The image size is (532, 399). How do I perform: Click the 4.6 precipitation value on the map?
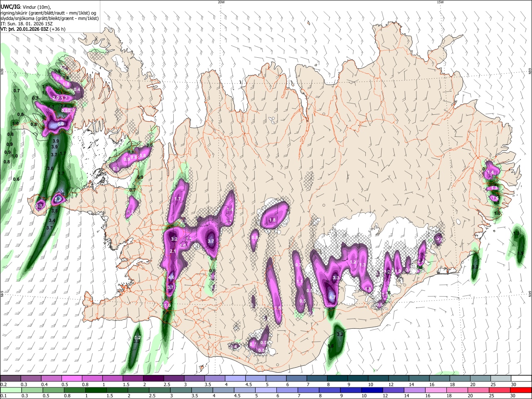[x=171, y=277]
